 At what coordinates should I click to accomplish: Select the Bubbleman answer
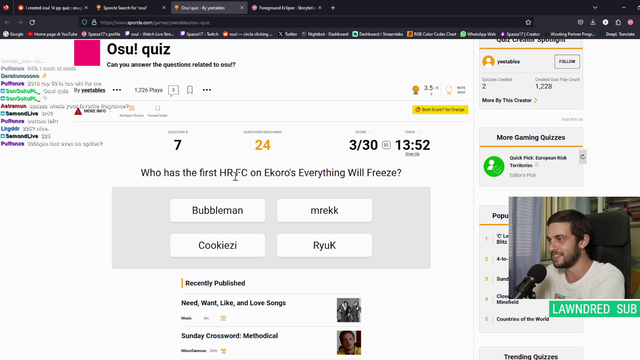[218, 210]
